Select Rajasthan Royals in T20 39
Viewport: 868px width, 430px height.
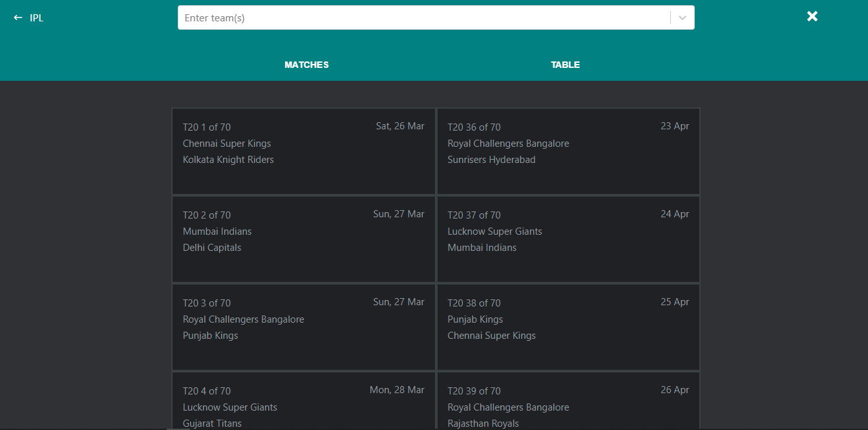[483, 423]
